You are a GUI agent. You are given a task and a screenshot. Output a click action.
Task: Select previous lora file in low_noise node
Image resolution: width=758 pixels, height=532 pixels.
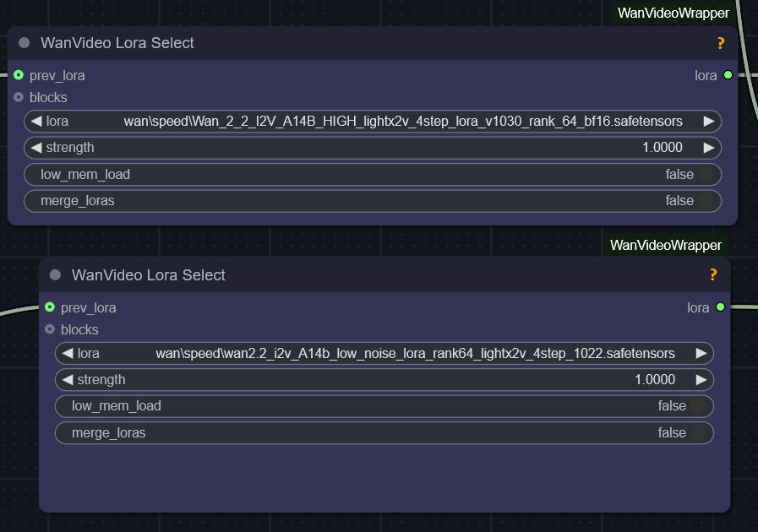click(68, 353)
